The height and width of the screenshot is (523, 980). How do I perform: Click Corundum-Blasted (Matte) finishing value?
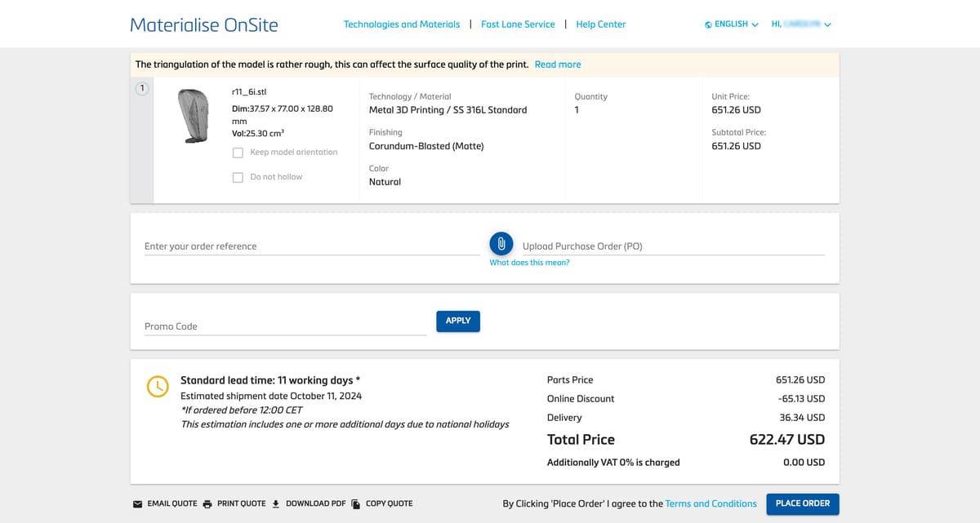click(x=426, y=146)
